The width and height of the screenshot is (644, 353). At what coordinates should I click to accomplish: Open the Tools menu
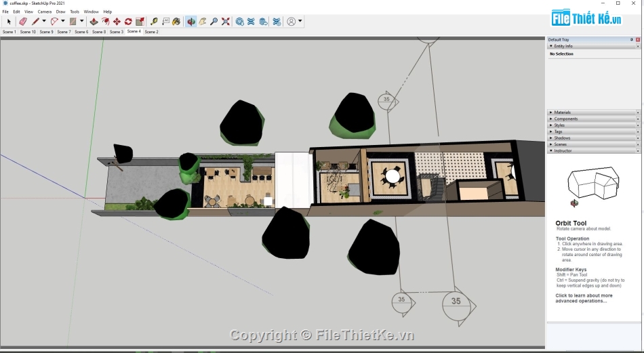(75, 12)
